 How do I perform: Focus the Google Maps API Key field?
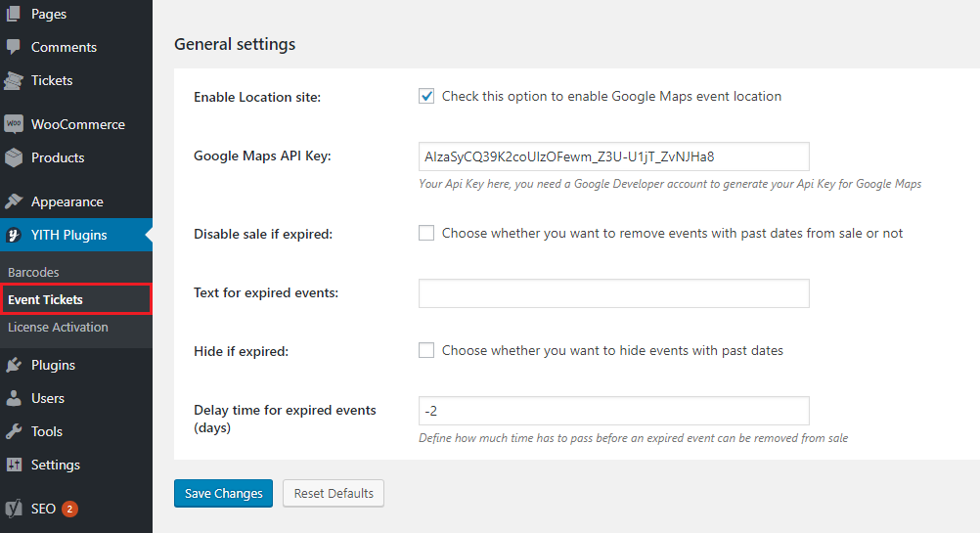pyautogui.click(x=613, y=156)
